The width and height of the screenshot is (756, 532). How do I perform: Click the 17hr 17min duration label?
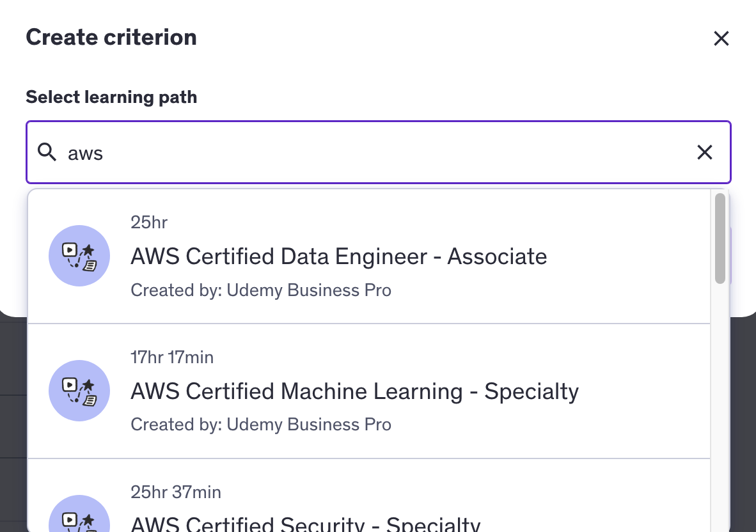(171, 357)
